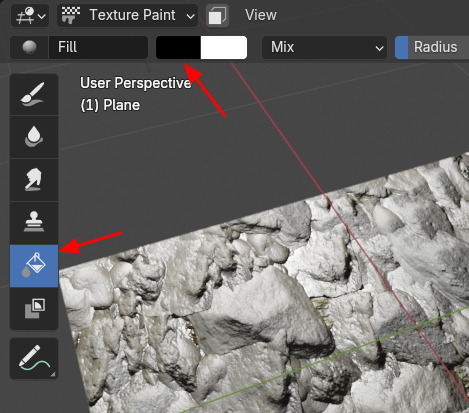
Task: Select the Soften tool
Action: click(34, 137)
